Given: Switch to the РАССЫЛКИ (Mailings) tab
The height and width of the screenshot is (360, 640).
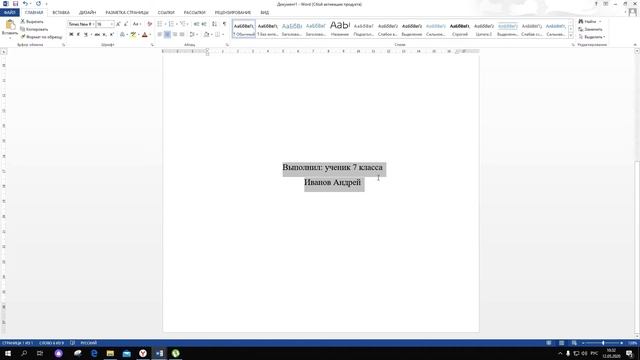Looking at the screenshot, I should (x=194, y=12).
